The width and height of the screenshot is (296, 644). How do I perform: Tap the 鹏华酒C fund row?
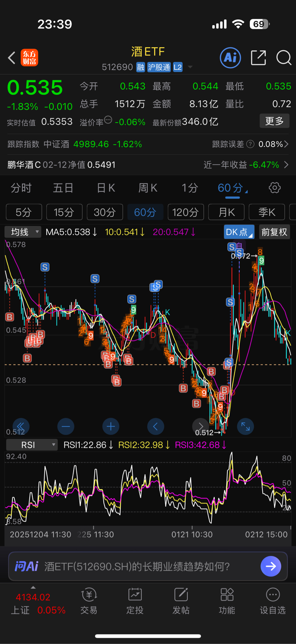pos(148,165)
